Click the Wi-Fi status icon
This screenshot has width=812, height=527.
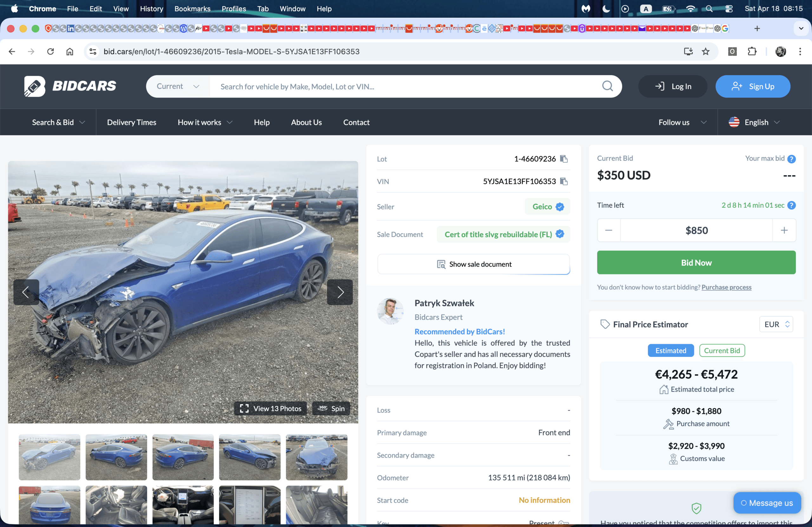690,9
